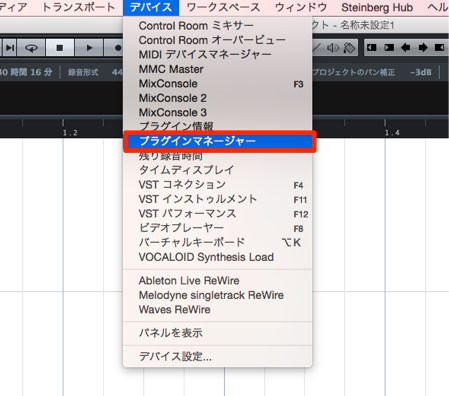This screenshot has width=449, height=396.
Task: Click the second nudge start-right icon
Action: click(x=389, y=48)
